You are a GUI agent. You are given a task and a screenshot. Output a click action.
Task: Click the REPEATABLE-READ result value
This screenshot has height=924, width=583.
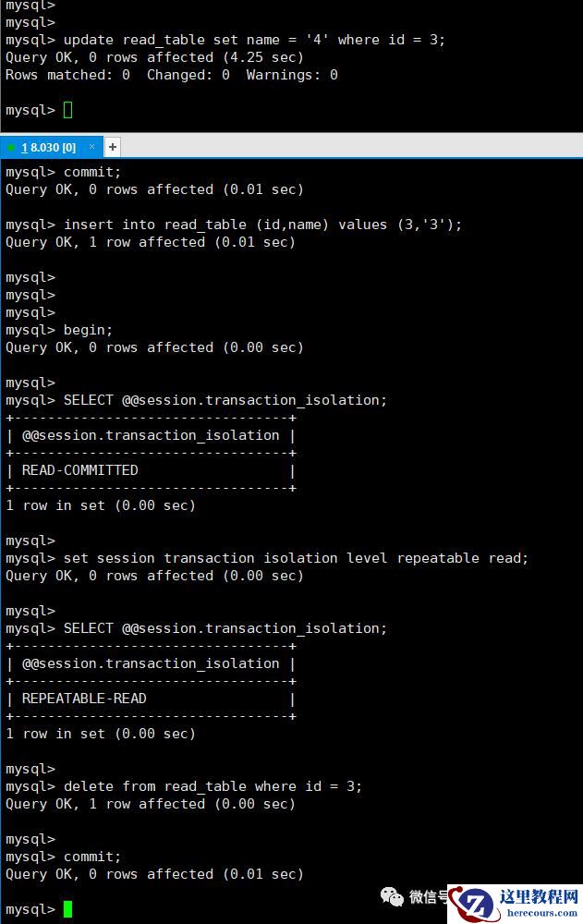[84, 699]
